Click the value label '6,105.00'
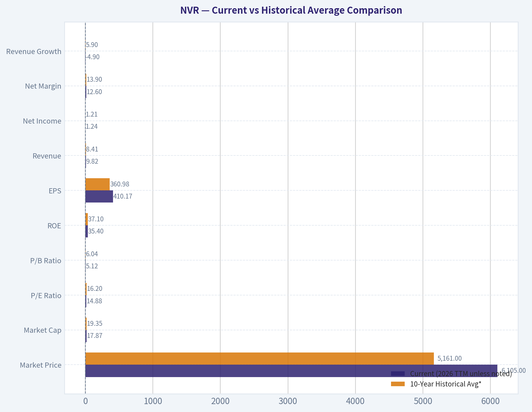The height and width of the screenshot is (412, 532). click(x=513, y=370)
